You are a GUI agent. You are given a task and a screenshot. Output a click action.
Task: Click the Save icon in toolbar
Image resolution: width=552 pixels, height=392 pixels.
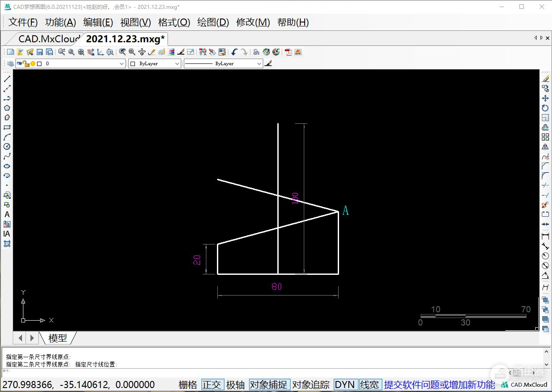coord(40,52)
